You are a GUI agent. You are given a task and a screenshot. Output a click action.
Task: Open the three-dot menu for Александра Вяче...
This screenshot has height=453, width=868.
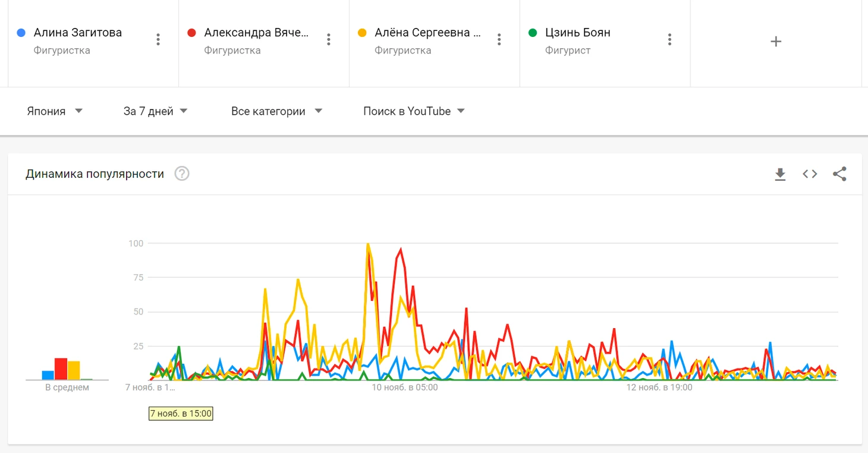[x=329, y=40]
